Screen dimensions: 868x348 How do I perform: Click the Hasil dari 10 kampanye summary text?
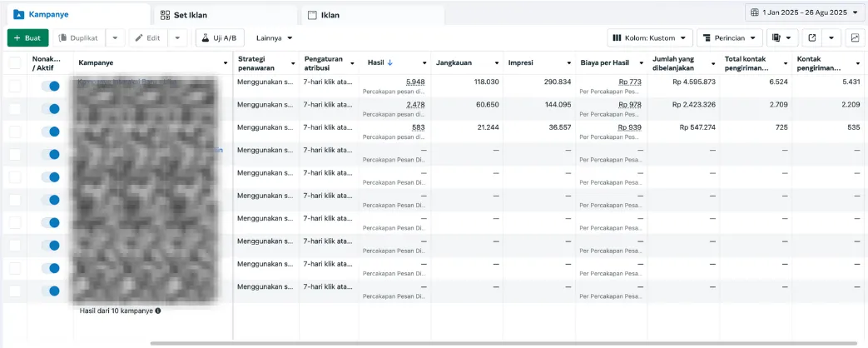pos(117,311)
